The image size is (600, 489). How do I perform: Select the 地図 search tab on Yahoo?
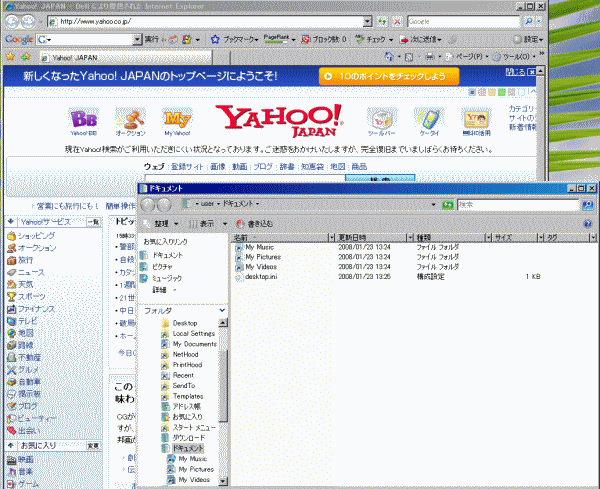pos(338,166)
